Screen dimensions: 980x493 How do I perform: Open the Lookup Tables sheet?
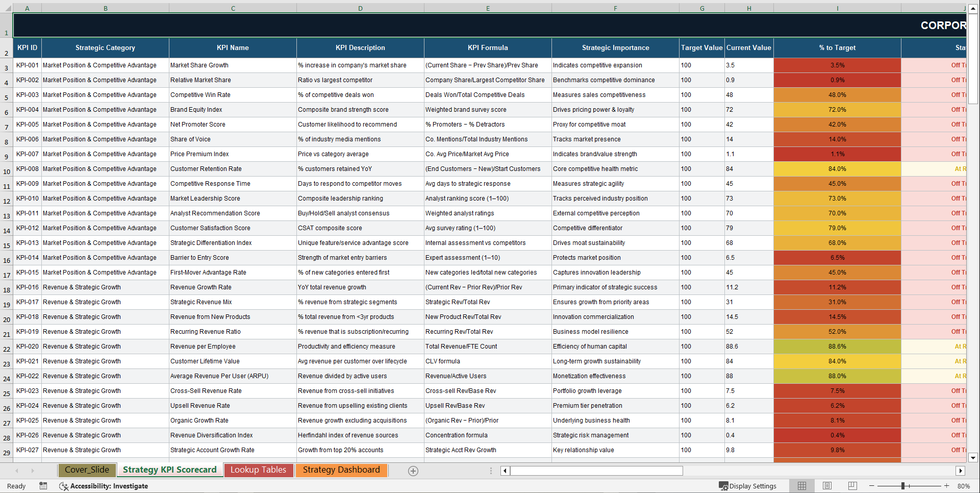click(258, 470)
